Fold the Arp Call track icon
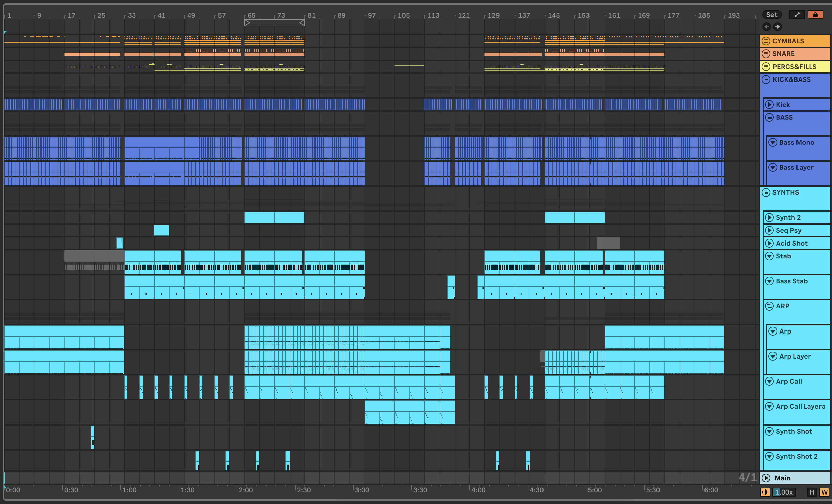The image size is (832, 504). [x=769, y=381]
